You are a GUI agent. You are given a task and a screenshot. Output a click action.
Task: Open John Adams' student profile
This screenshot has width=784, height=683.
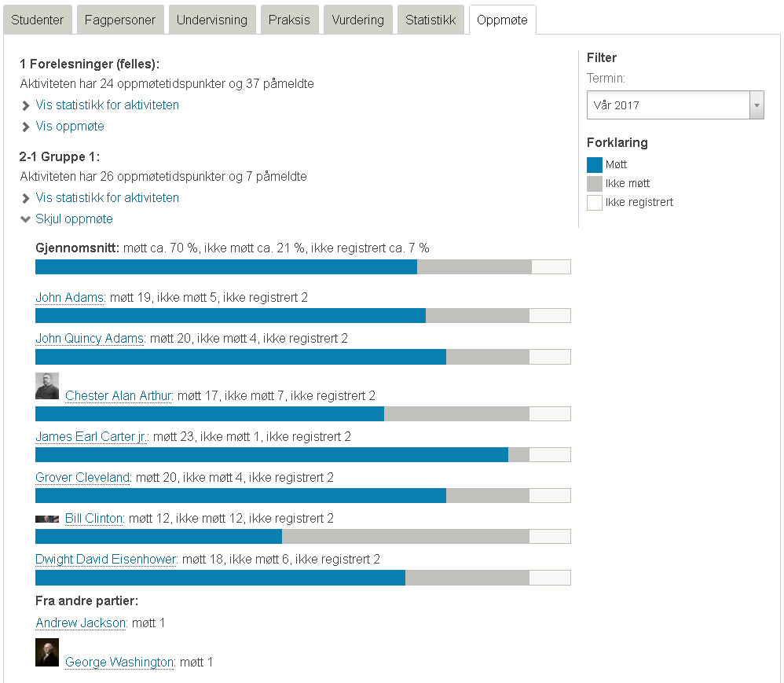[x=70, y=298]
